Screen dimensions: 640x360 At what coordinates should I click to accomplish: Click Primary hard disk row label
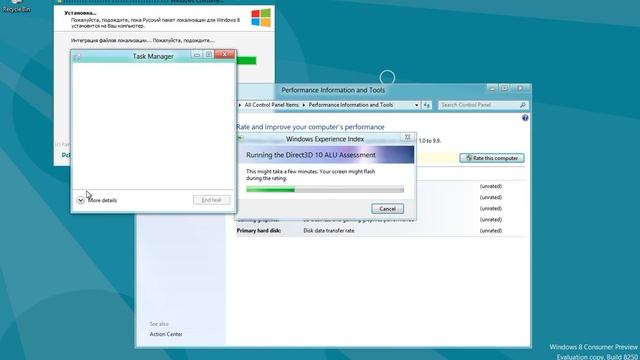[x=259, y=231]
